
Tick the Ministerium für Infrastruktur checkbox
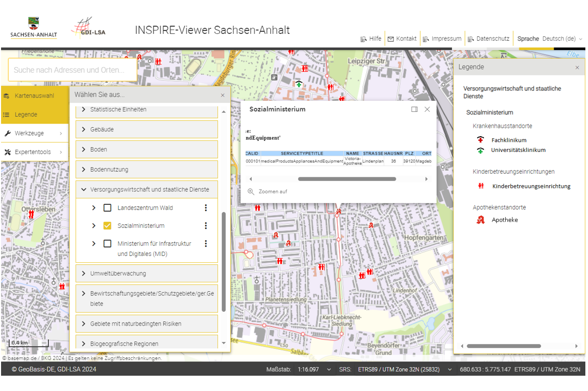(x=108, y=244)
